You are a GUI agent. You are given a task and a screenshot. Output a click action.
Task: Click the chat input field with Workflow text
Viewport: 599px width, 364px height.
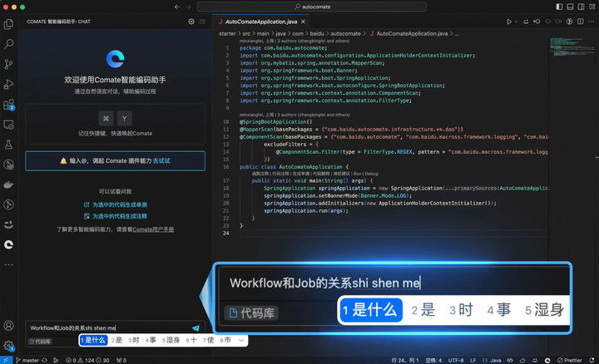(108, 328)
